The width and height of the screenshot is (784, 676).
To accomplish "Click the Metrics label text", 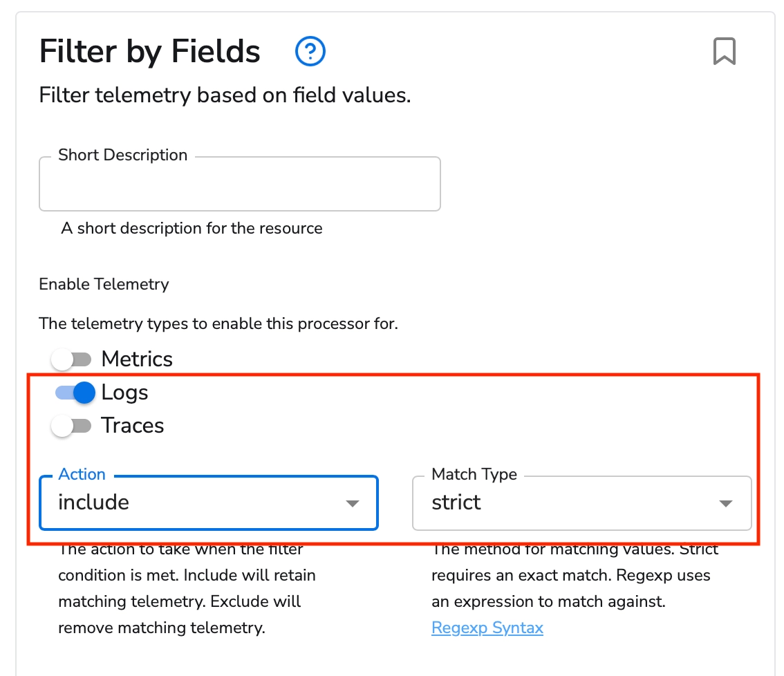I will tap(137, 359).
